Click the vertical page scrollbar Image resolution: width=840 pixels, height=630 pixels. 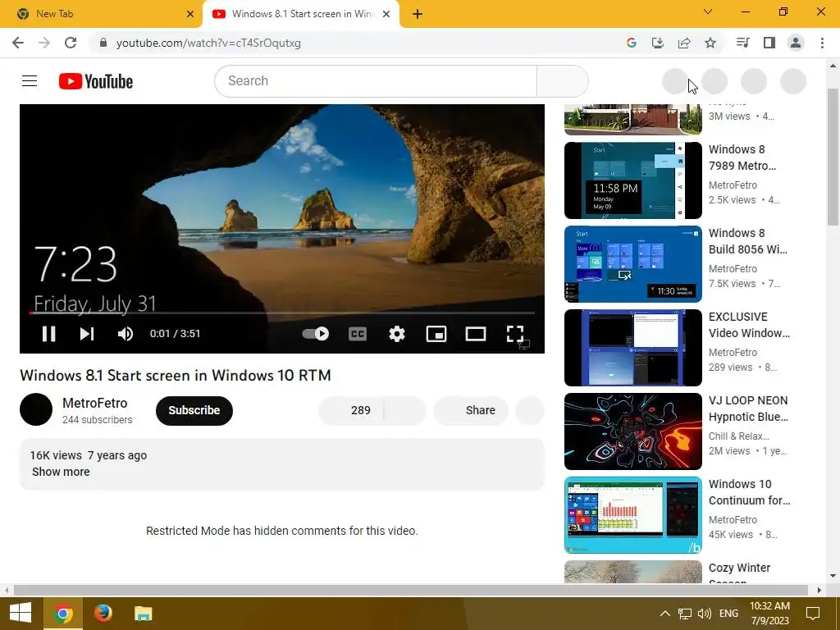click(833, 157)
